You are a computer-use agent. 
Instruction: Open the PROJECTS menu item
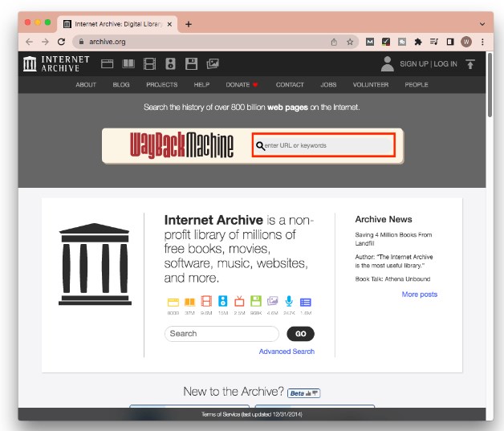point(161,85)
